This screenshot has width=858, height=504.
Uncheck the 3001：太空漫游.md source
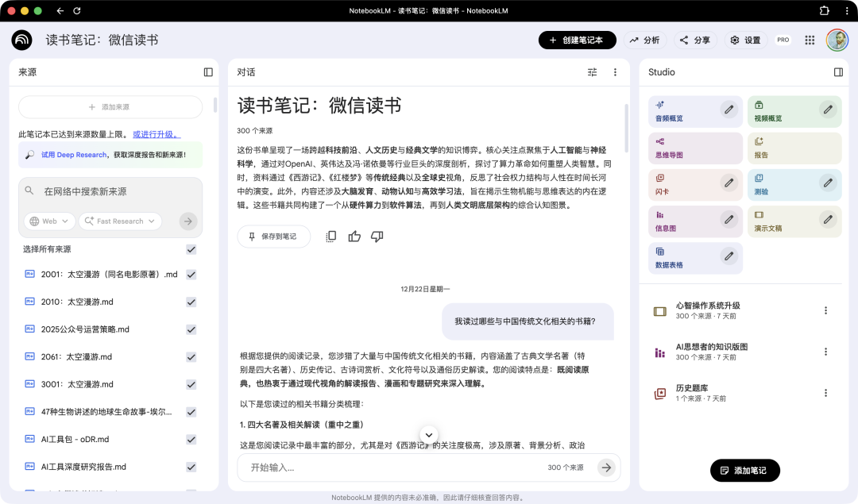[x=191, y=384]
